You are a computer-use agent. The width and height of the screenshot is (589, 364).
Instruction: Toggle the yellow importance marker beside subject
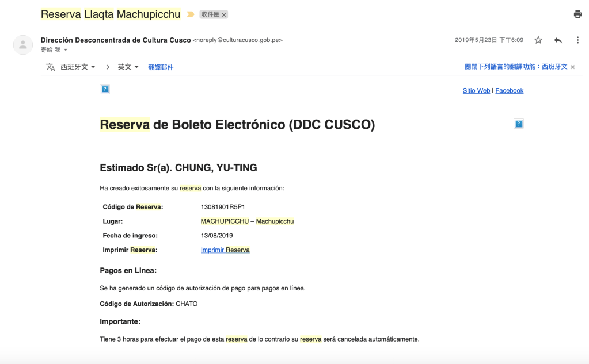click(x=191, y=14)
